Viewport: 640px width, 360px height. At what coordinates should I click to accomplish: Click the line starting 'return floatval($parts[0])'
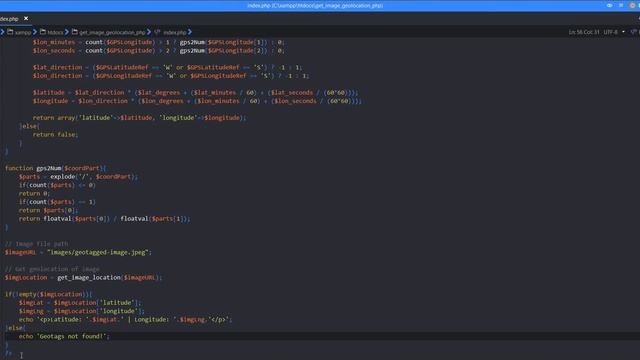click(104, 219)
